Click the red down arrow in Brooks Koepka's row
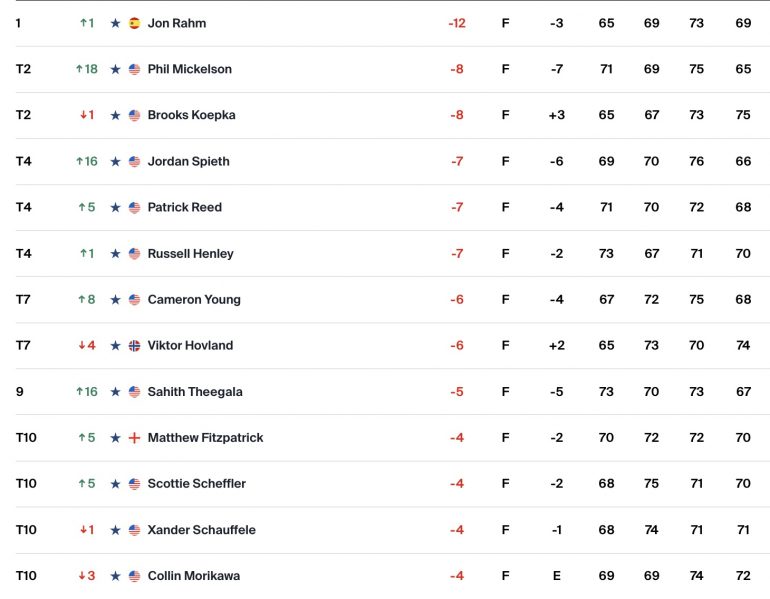Image resolution: width=770 pixels, height=599 pixels. coord(83,115)
